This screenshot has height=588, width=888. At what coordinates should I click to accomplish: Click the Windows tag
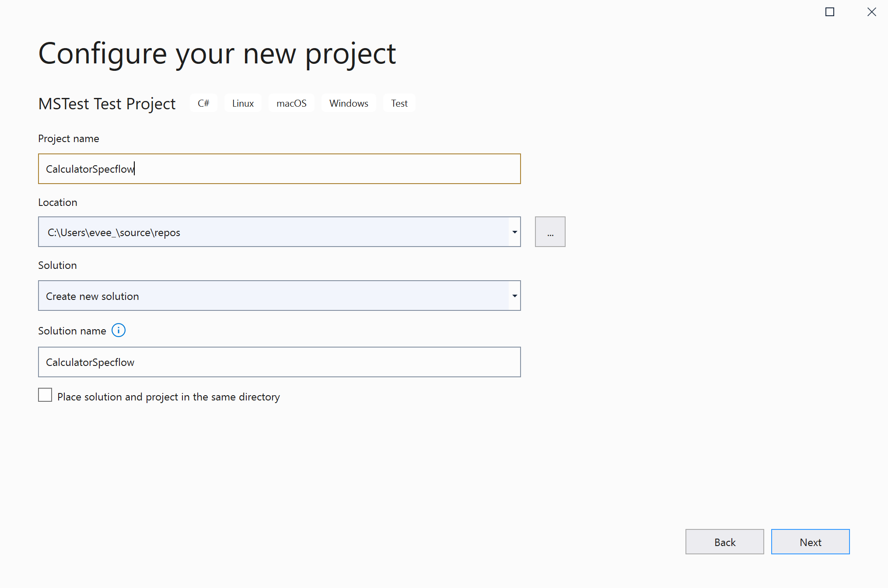tap(349, 103)
